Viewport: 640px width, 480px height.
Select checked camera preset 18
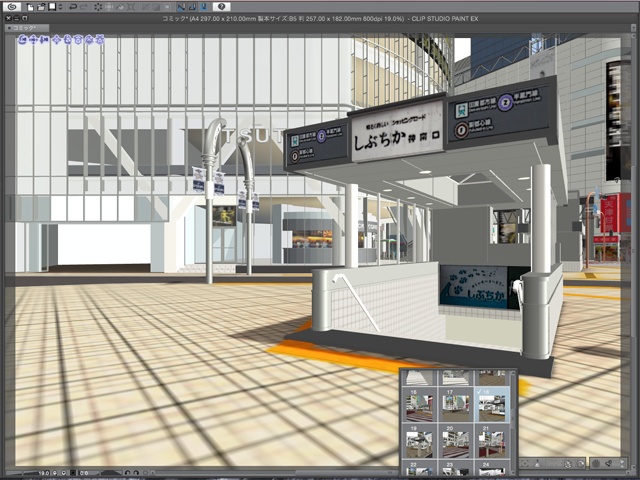click(x=492, y=405)
